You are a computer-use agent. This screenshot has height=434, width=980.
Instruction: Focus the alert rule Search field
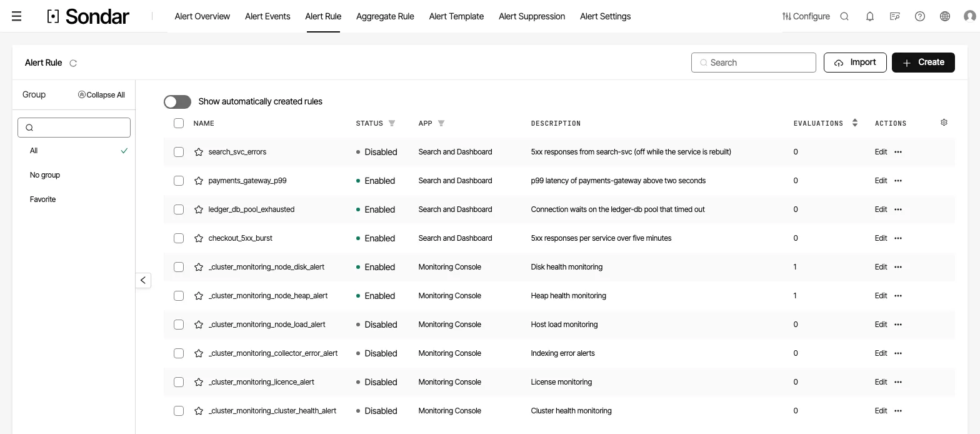(x=754, y=63)
